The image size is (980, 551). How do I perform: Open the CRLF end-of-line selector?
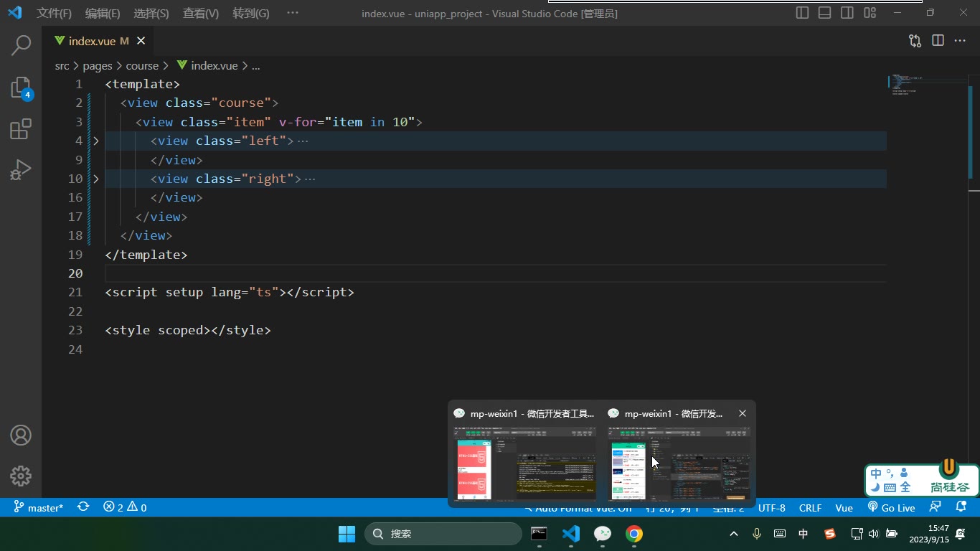810,507
